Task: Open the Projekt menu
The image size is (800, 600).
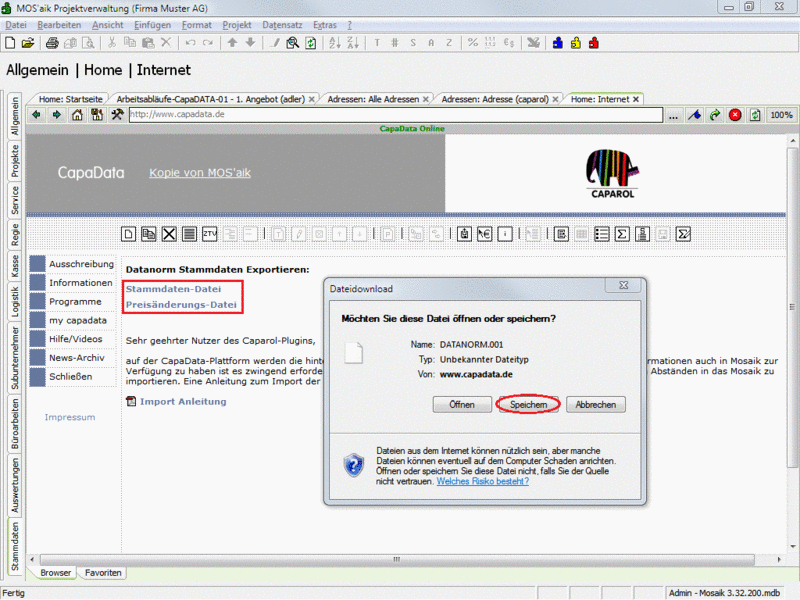Action: click(237, 25)
